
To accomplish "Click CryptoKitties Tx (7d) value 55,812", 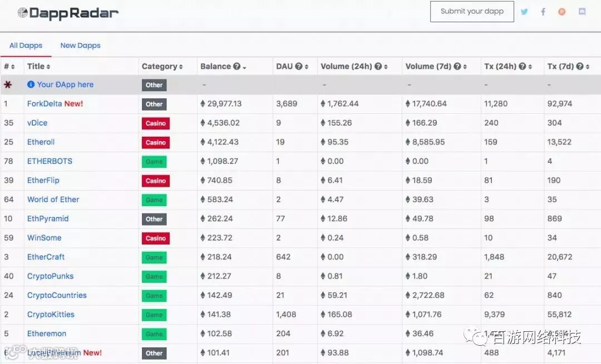I will [x=559, y=314].
